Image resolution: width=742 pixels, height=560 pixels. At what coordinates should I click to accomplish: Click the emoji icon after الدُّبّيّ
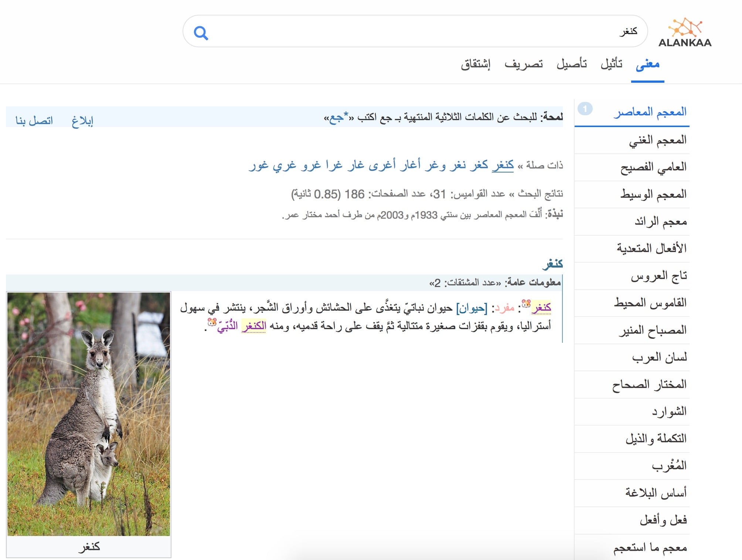(x=212, y=322)
